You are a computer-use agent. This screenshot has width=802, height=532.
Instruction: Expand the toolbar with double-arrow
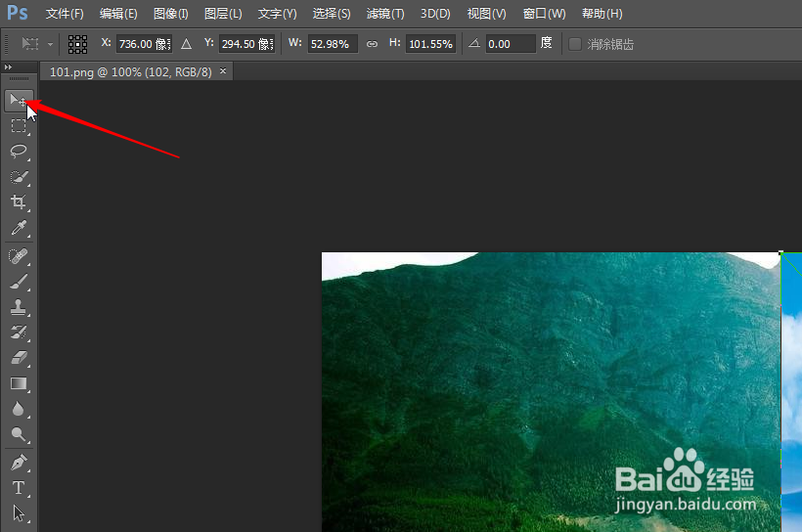click(x=8, y=67)
